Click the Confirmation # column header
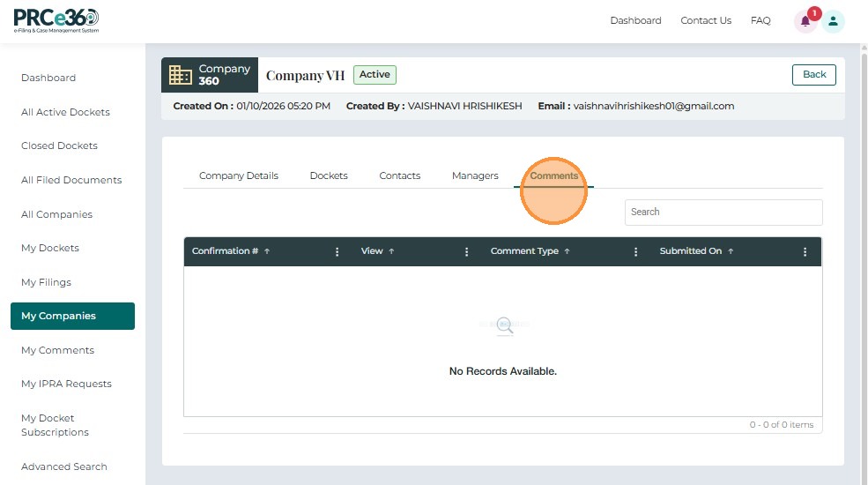This screenshot has width=868, height=485. coord(225,251)
